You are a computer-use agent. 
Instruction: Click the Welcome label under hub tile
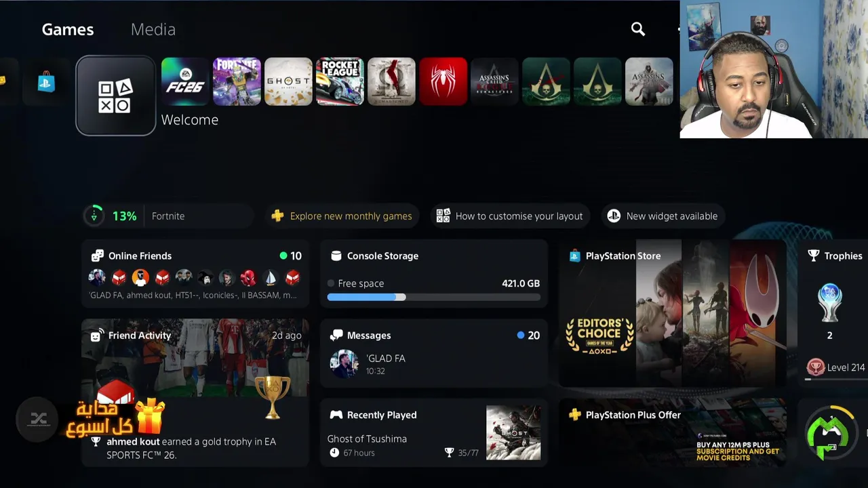coord(190,120)
